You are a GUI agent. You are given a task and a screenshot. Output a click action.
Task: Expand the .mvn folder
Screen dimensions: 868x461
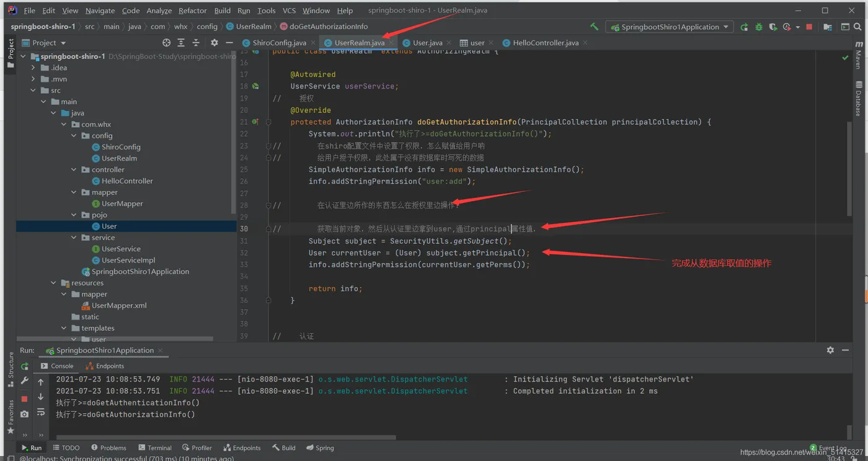click(33, 79)
